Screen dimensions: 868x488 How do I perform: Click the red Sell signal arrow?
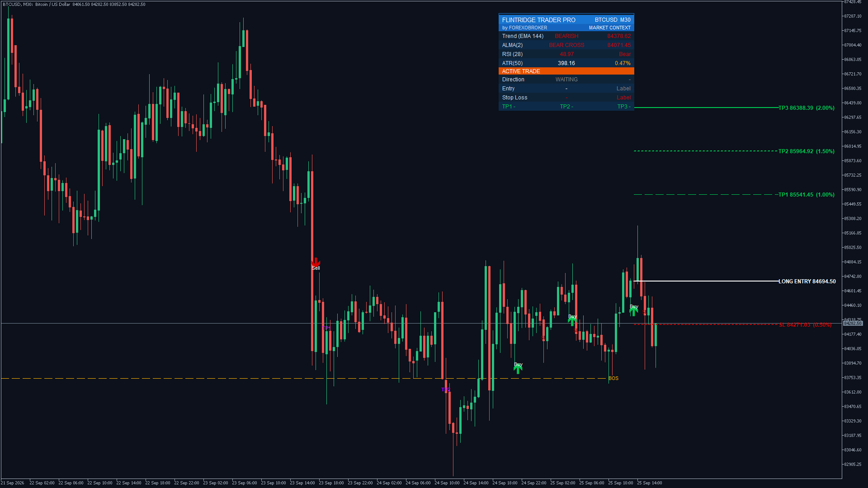click(x=316, y=262)
